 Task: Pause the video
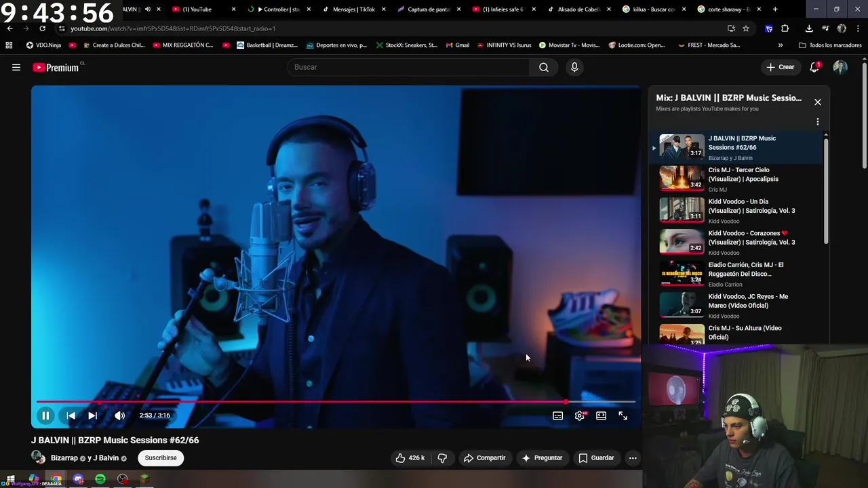[x=45, y=415]
